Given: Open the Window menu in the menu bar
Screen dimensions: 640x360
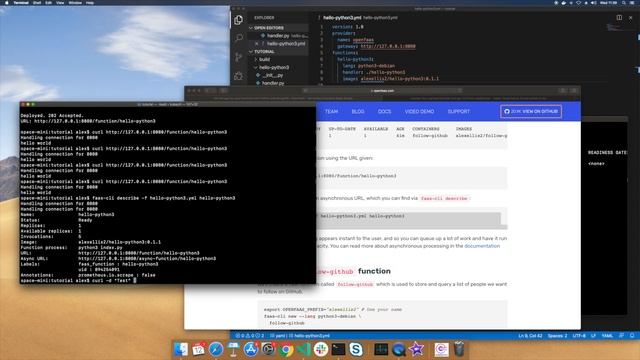Looking at the screenshot, I should tap(75, 2).
